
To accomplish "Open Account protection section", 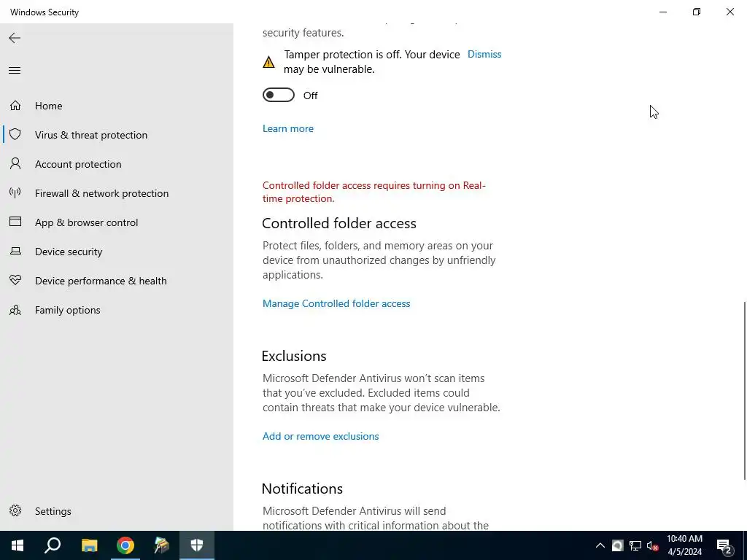I will pos(78,164).
